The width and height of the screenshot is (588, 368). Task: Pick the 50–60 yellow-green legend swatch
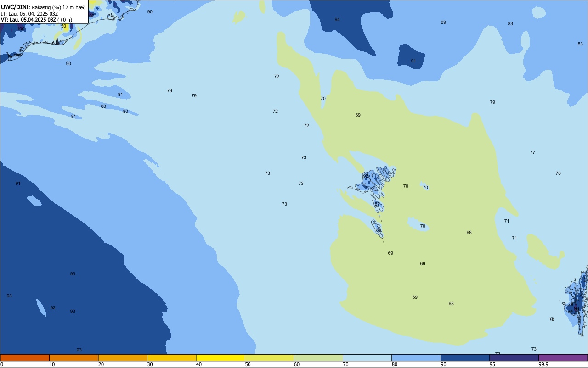[269, 357]
